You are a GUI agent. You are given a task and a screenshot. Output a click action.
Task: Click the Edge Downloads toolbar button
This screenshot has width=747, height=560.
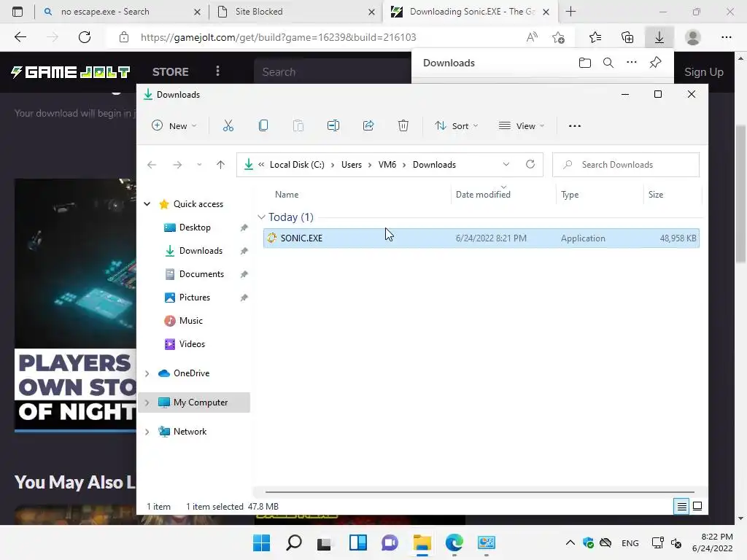click(659, 37)
